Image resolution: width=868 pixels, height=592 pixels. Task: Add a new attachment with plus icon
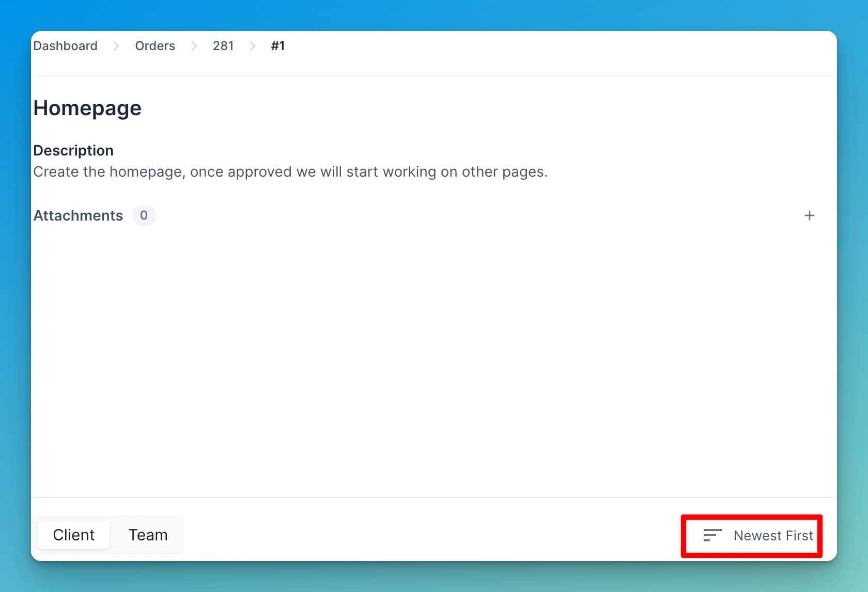click(809, 215)
